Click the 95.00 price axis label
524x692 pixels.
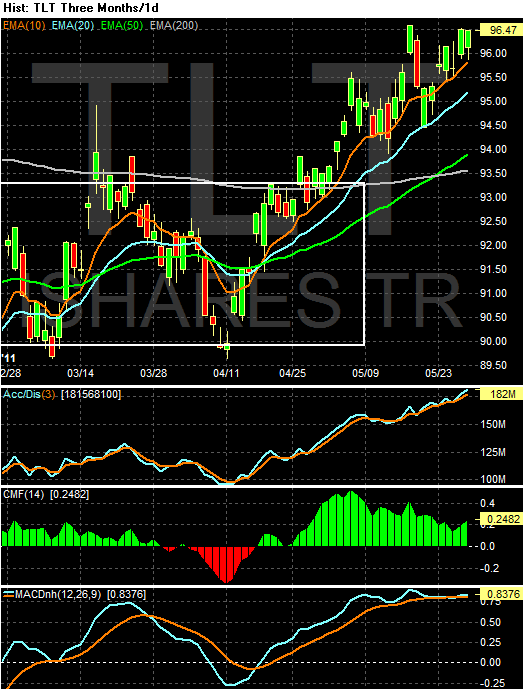pos(494,101)
